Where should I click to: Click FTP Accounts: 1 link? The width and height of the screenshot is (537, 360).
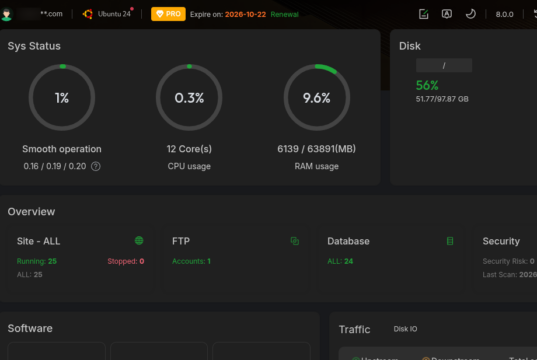(191, 261)
